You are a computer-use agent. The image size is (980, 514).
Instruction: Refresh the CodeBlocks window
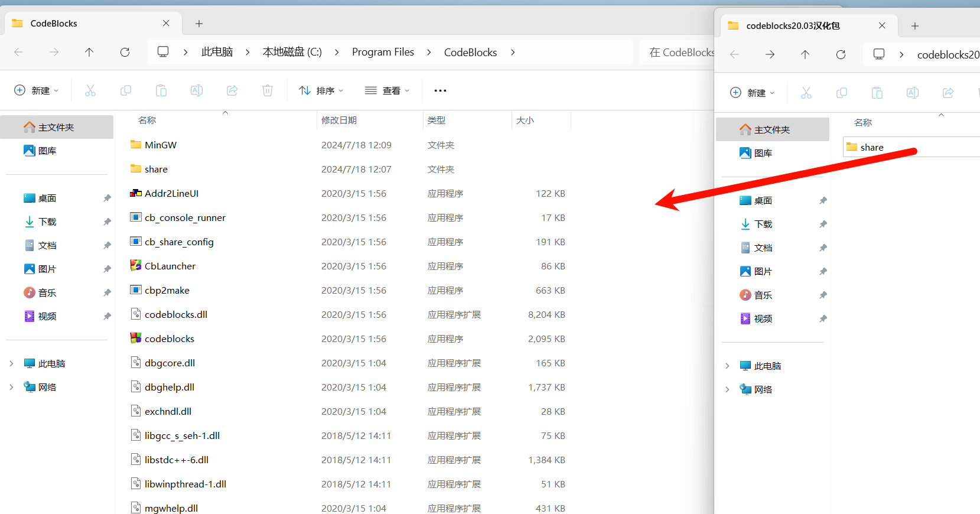click(125, 53)
